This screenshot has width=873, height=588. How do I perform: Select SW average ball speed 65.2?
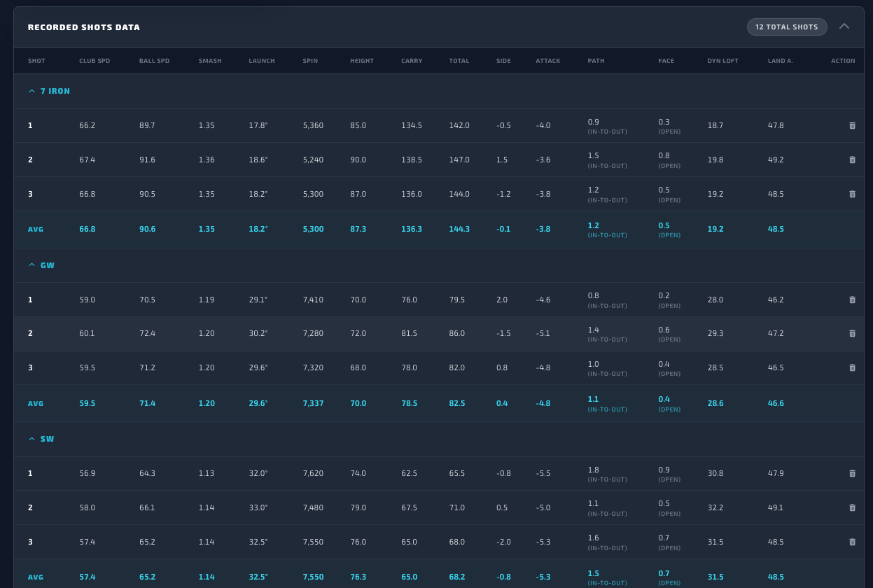147,577
